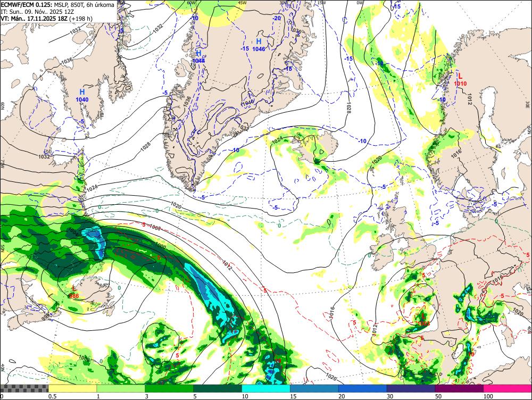Click the title text 'ECMWF/ECM 0.125: MSLP, 850T, 6h úrkoma'

(57, 5)
